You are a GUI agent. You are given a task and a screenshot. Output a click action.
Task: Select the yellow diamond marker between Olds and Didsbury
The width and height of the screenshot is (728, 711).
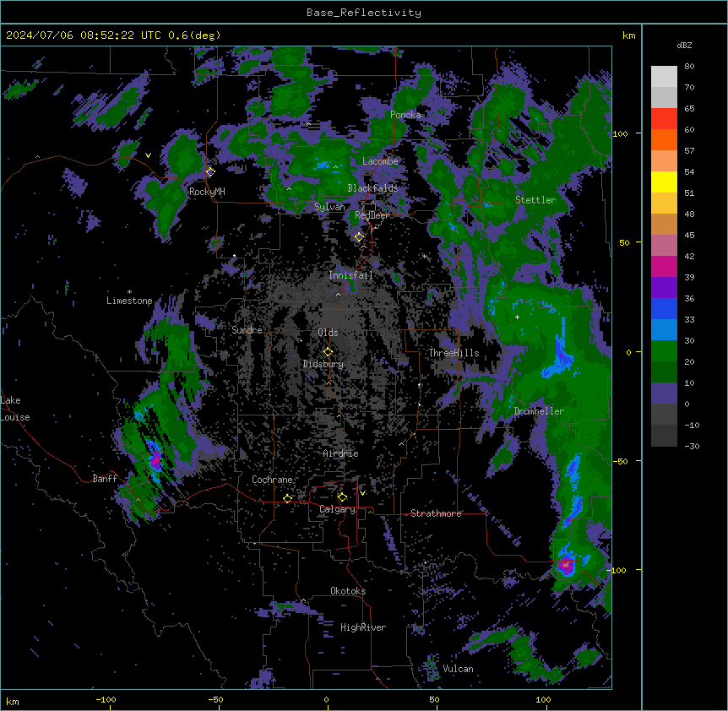[x=328, y=351]
